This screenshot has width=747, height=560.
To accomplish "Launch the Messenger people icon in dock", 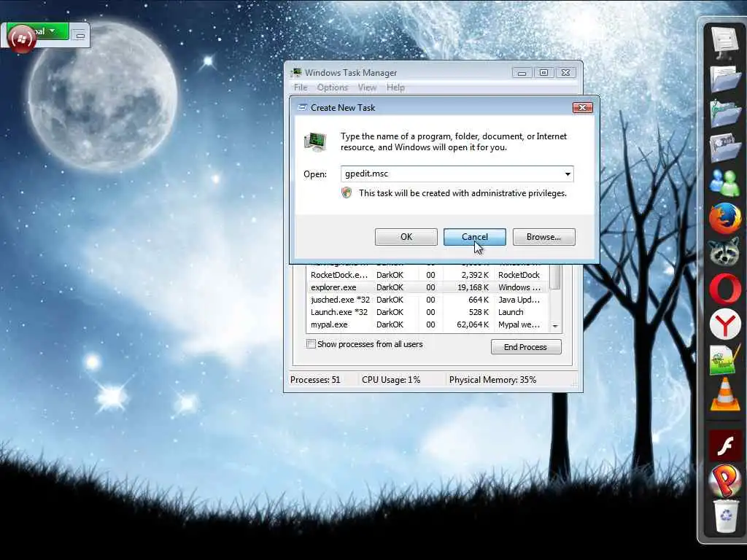I will click(x=724, y=183).
